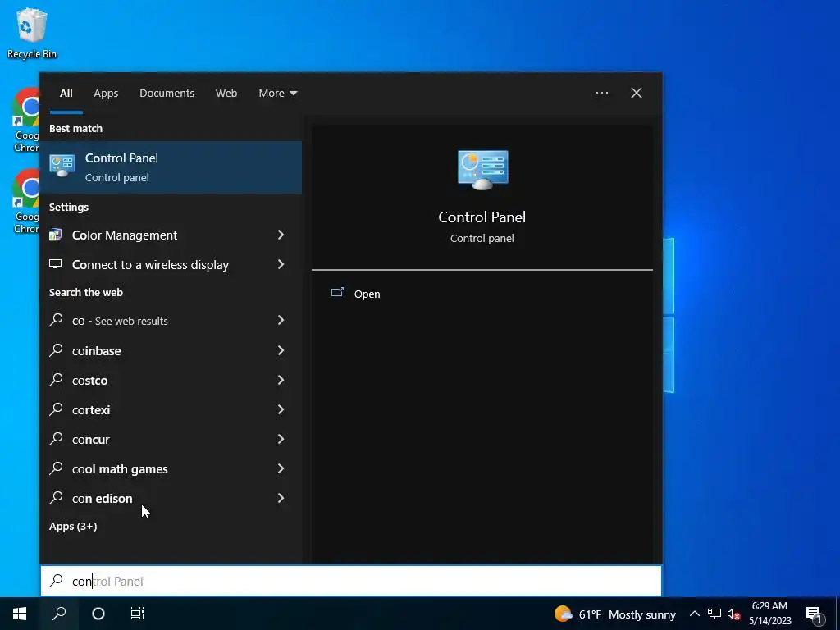
Task: Select Control Panel best match result
Action: click(171, 167)
